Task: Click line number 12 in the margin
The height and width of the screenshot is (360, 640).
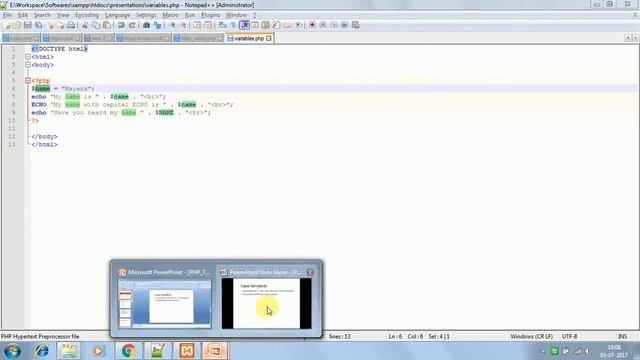Action: pos(11,136)
